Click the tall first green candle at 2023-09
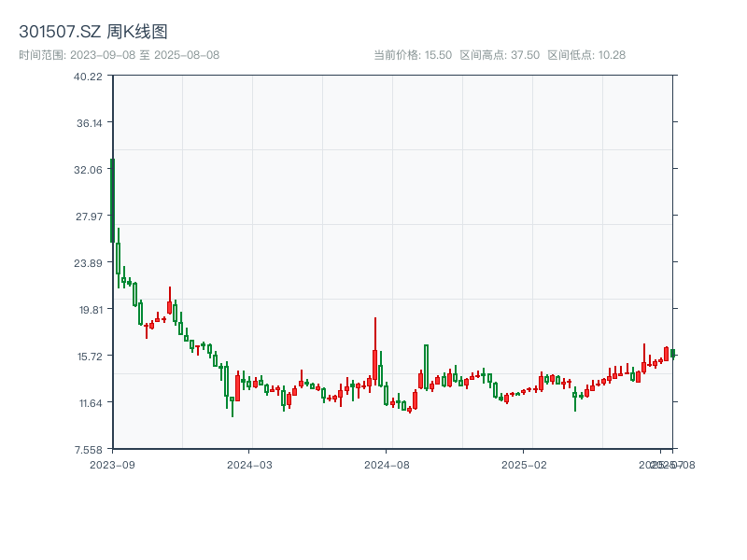 pyautogui.click(x=112, y=201)
